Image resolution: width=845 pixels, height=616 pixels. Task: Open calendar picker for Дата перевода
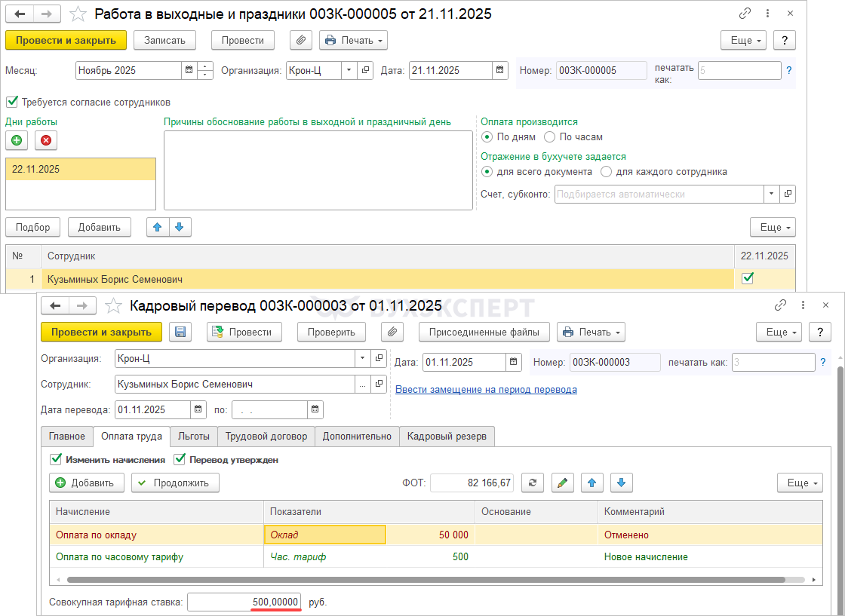pos(198,409)
